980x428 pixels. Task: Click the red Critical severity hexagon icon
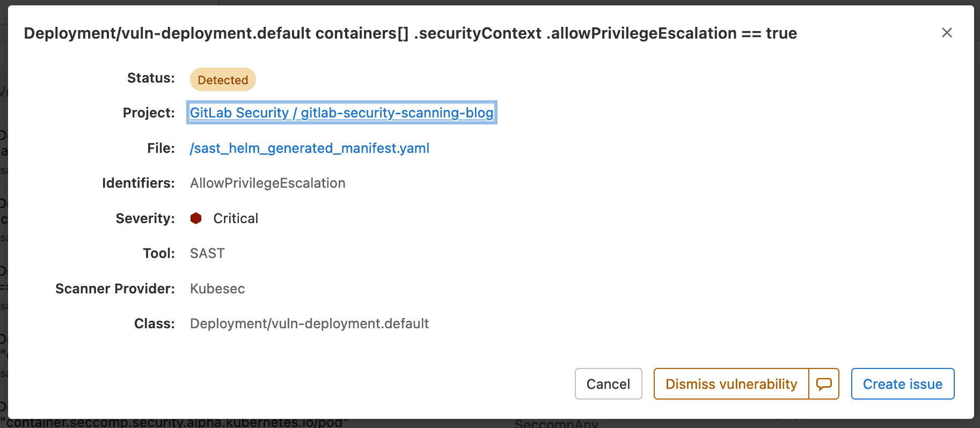pos(196,218)
